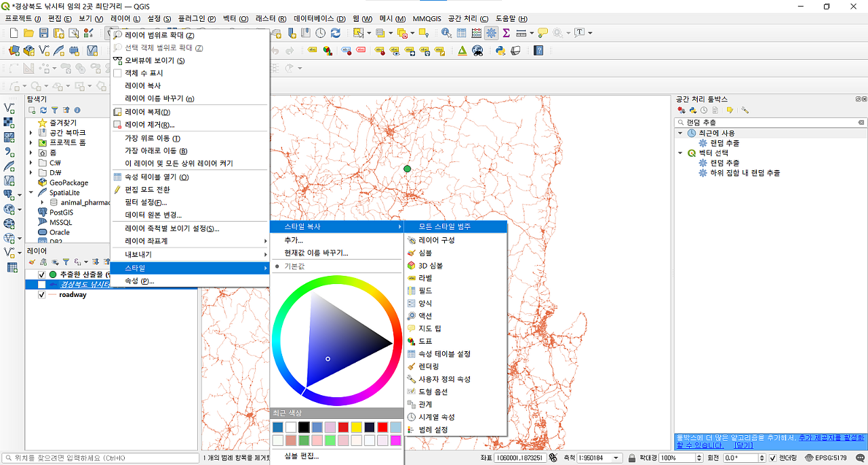The image size is (868, 465).
Task: Save the current project
Action: tap(43, 33)
